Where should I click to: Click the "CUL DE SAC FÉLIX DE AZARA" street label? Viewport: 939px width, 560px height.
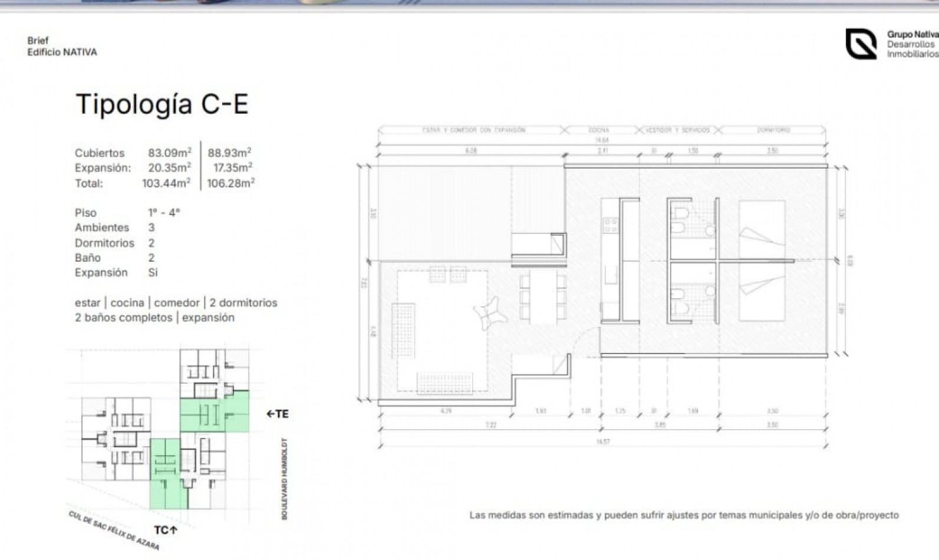(114, 531)
